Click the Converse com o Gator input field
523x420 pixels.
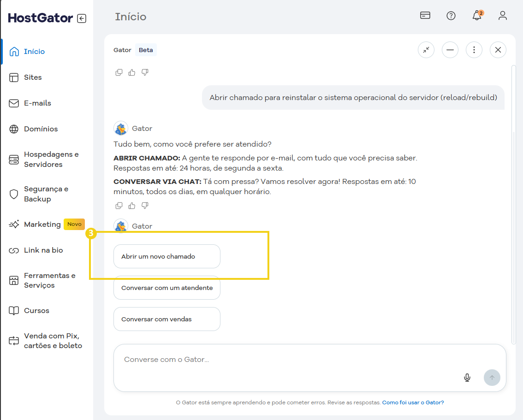(x=277, y=359)
